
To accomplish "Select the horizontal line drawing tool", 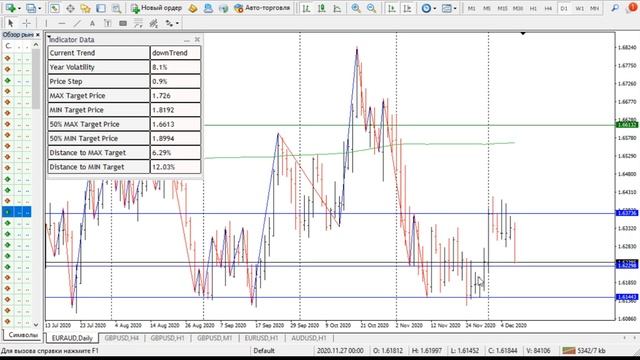I will (x=62, y=23).
